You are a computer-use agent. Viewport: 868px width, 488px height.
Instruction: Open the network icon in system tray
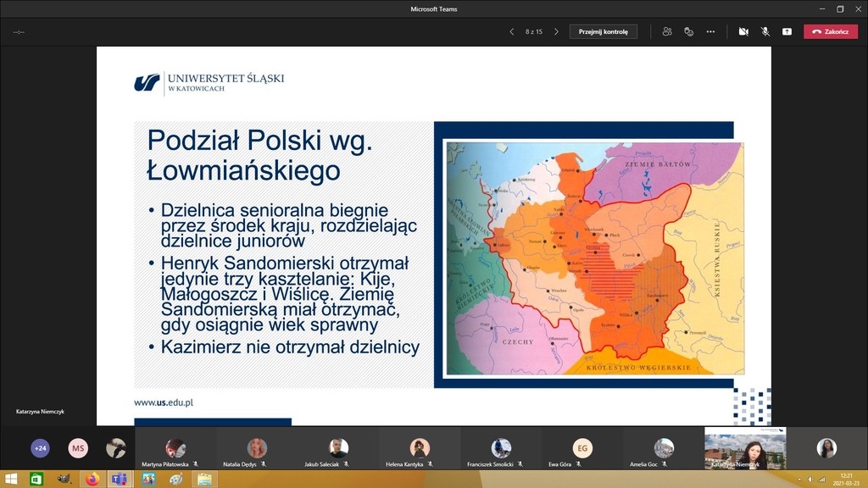pyautogui.click(x=822, y=480)
